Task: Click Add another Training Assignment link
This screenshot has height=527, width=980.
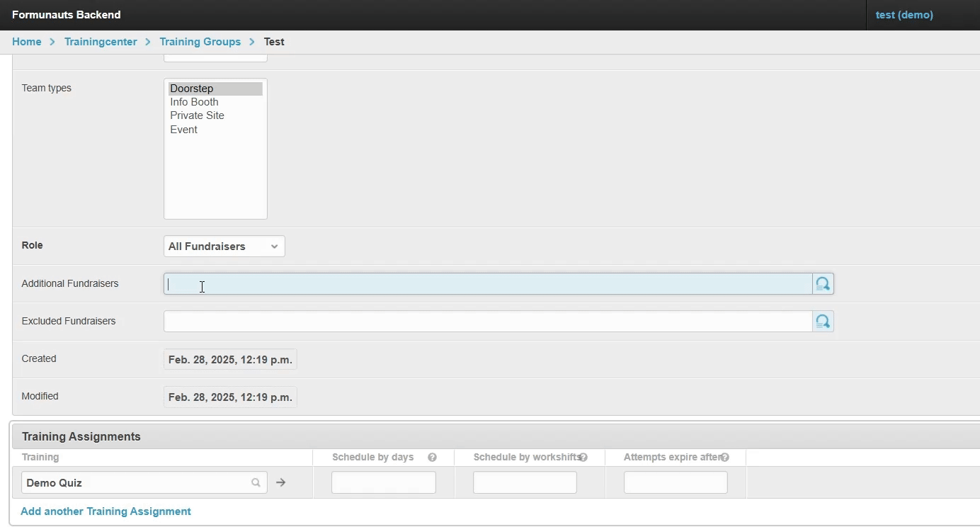Action: tap(106, 511)
